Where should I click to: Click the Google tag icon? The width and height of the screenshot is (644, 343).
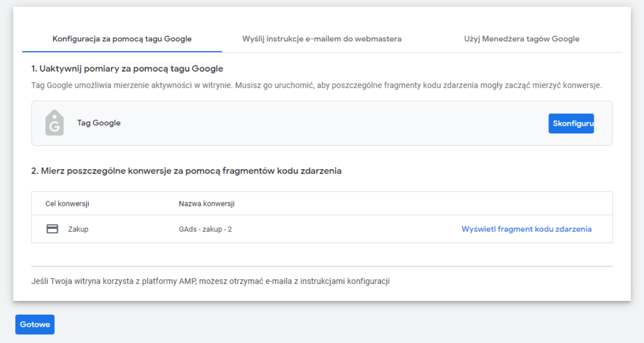(55, 123)
